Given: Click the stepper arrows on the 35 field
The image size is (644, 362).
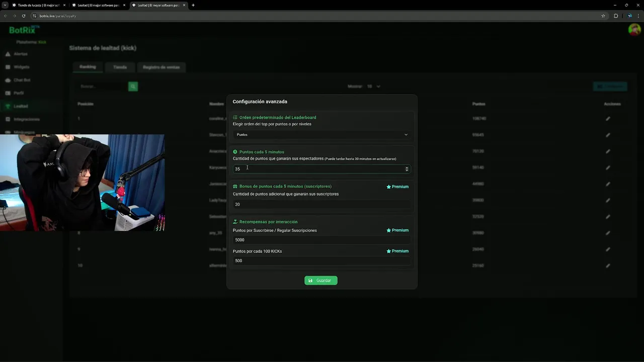Looking at the screenshot, I should tap(407, 169).
